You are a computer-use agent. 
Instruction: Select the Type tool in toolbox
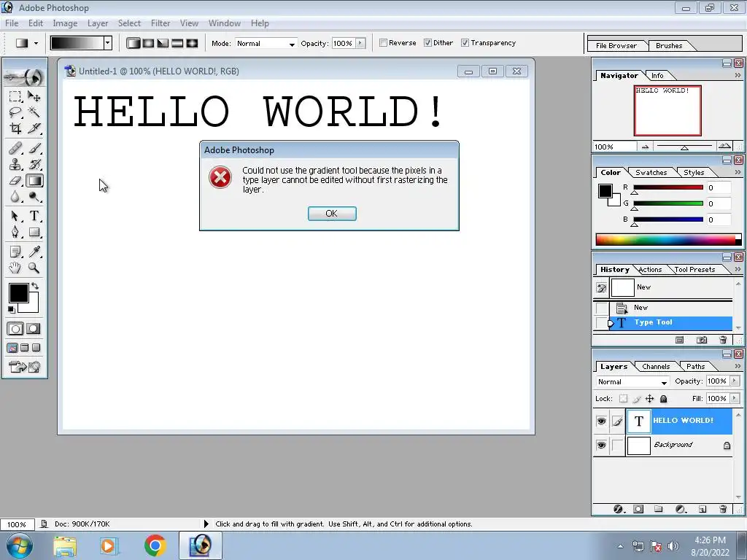coord(34,216)
